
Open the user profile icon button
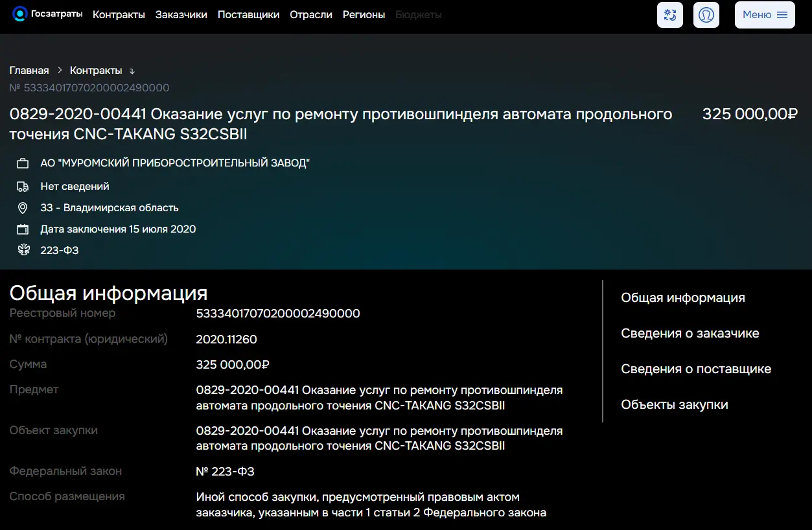(x=706, y=15)
